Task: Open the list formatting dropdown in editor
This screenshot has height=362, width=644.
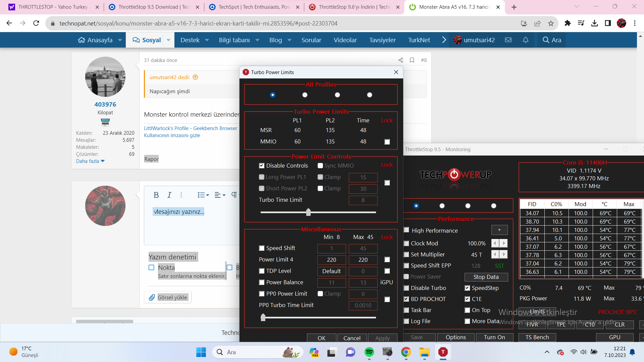Action: click(x=203, y=195)
